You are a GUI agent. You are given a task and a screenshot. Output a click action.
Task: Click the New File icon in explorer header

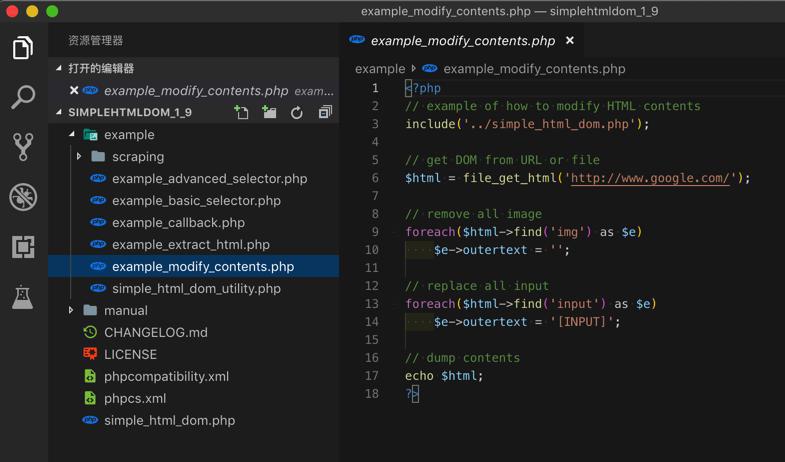(241, 113)
